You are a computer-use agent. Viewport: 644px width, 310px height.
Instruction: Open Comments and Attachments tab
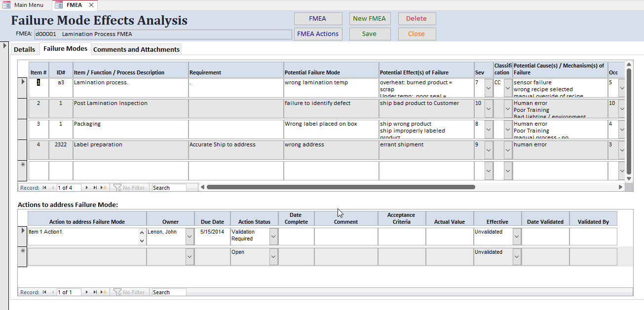(x=136, y=49)
